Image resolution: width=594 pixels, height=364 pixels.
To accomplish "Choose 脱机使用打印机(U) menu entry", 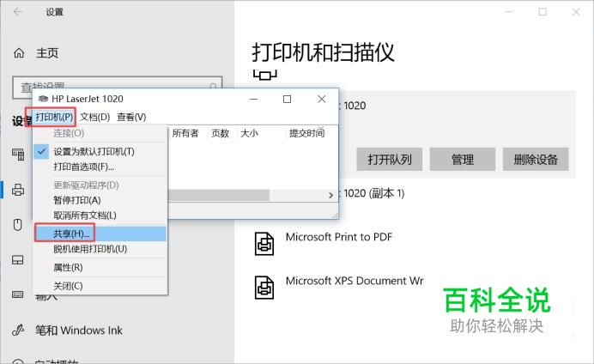I will (x=100, y=249).
